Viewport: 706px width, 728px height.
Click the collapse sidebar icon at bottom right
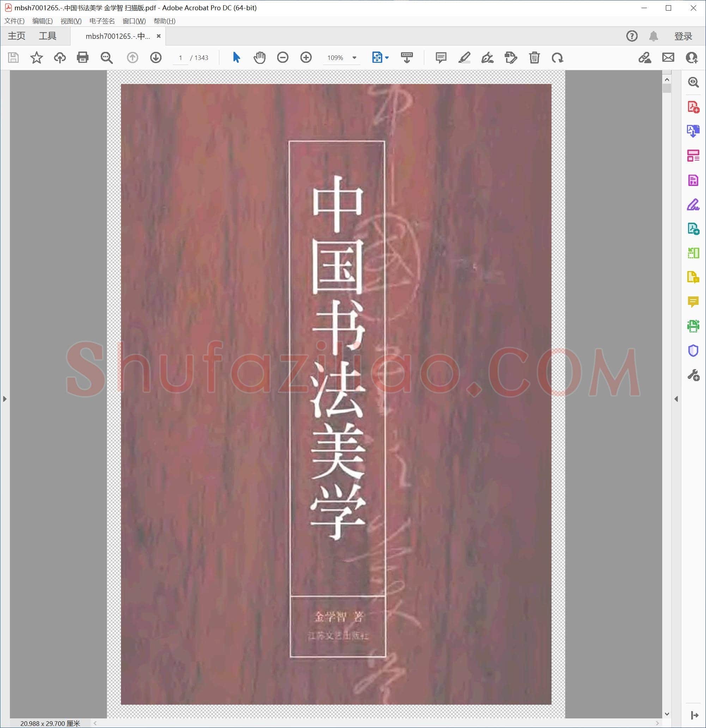(694, 715)
